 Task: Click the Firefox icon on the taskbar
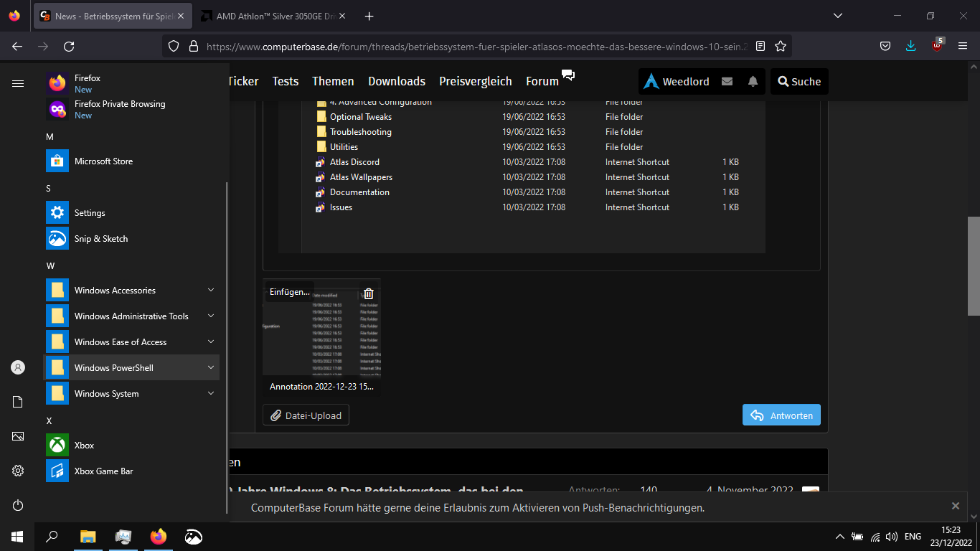(x=158, y=537)
